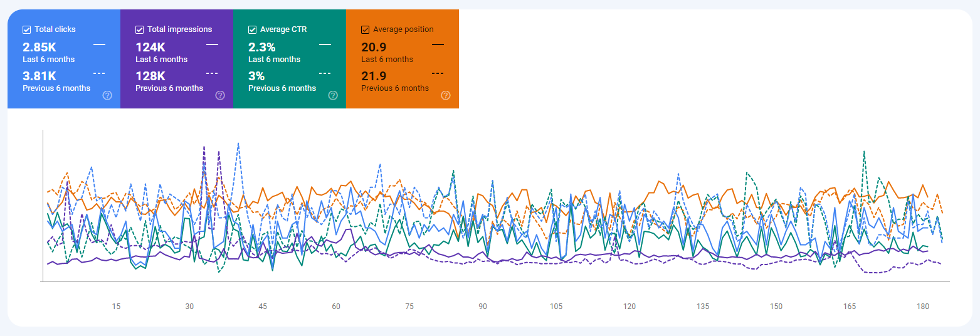
Task: Click the x-axis label 180
Action: [923, 307]
